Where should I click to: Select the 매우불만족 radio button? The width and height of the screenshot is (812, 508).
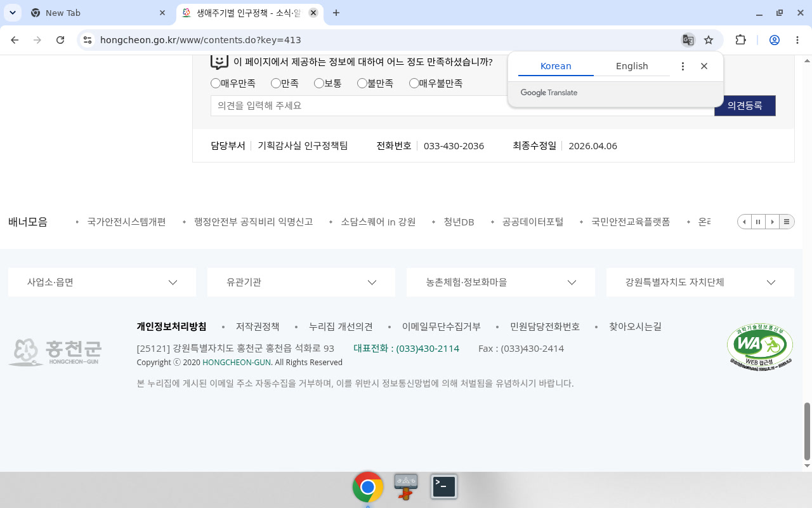[x=414, y=83]
